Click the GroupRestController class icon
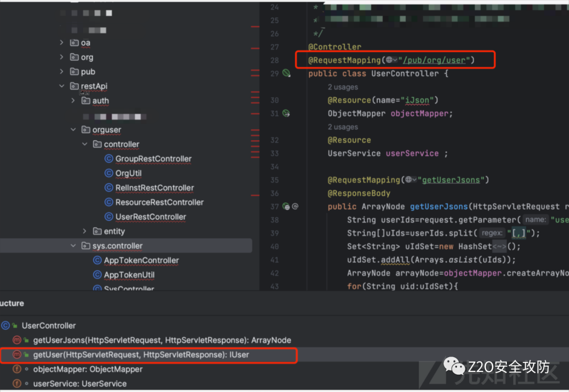This screenshot has height=392, width=569. point(109,159)
